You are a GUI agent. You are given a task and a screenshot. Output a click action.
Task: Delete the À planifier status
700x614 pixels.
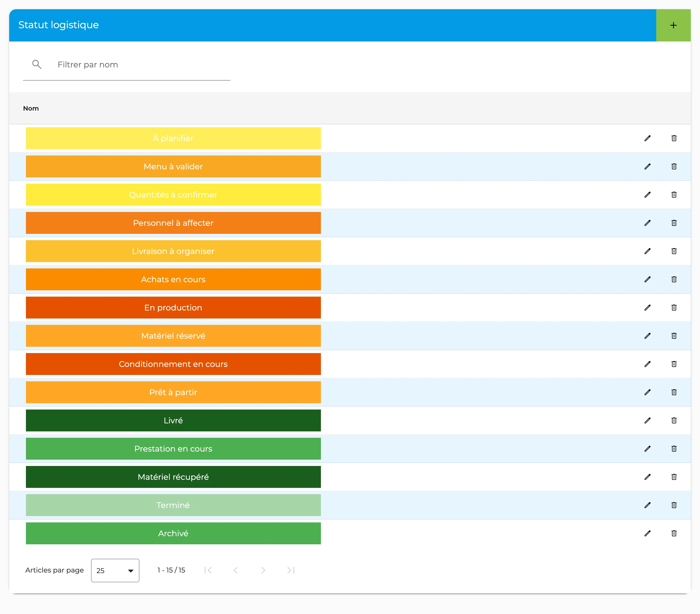(x=673, y=138)
